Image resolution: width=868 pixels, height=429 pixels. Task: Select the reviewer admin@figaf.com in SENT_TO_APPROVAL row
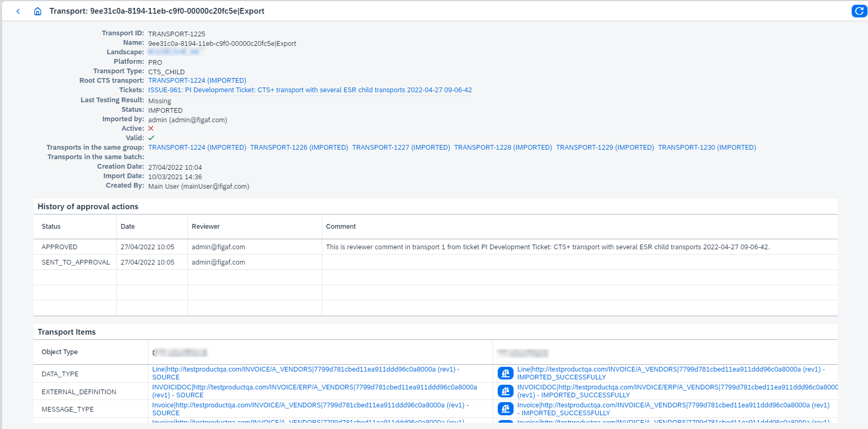[x=219, y=262]
